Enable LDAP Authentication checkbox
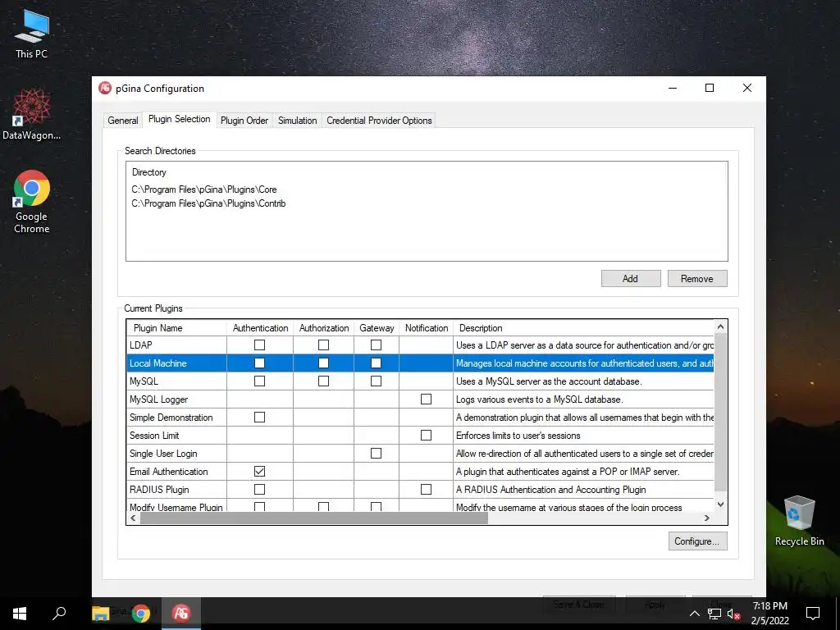The width and height of the screenshot is (840, 630). coord(259,345)
